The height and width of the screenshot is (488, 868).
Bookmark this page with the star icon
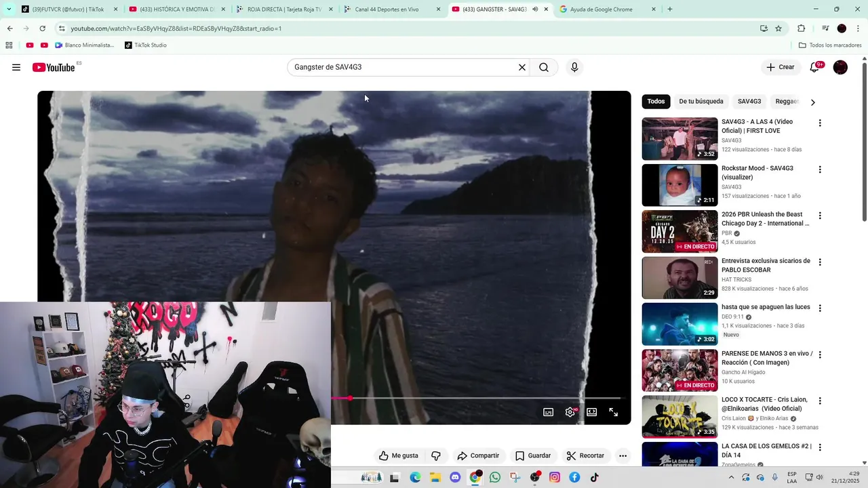point(778,28)
